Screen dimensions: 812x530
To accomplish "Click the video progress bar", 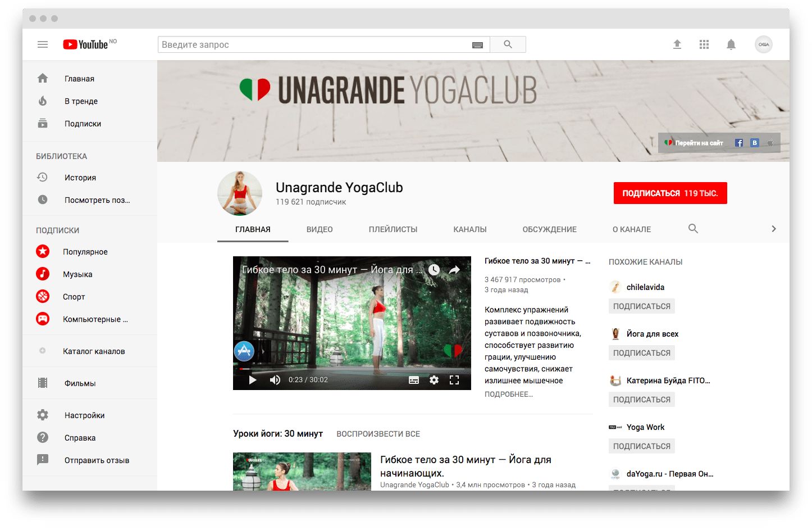I will click(x=352, y=369).
